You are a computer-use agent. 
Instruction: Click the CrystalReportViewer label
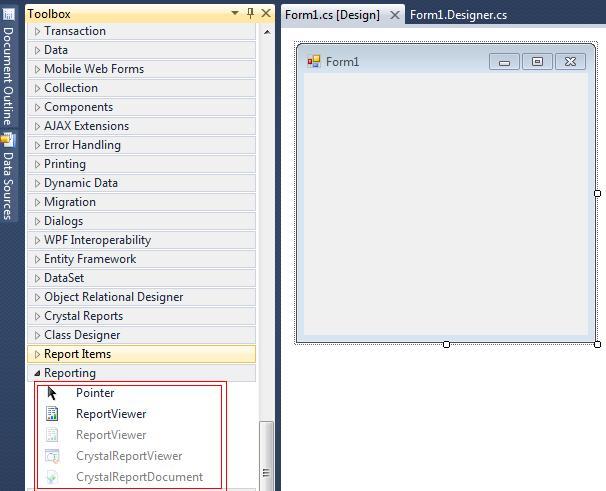click(x=129, y=456)
